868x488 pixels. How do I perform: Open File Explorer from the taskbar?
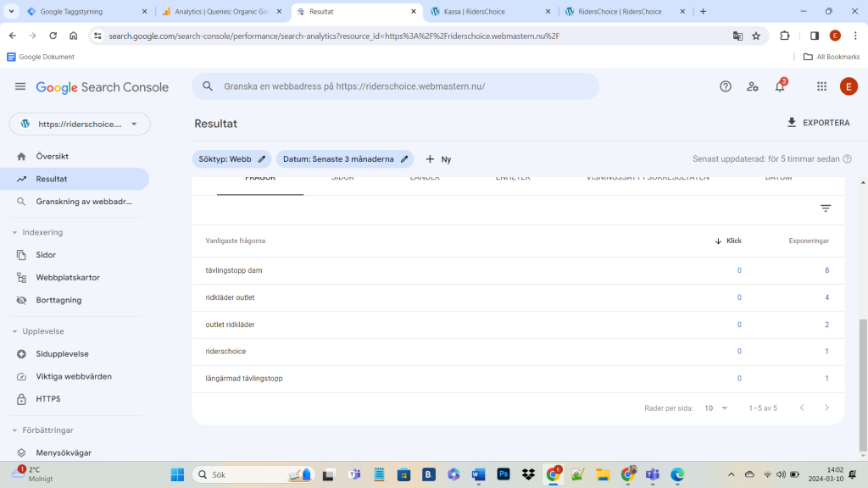(603, 474)
